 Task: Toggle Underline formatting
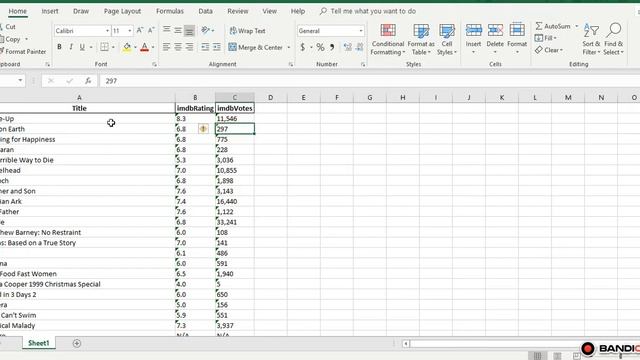[x=82, y=47]
